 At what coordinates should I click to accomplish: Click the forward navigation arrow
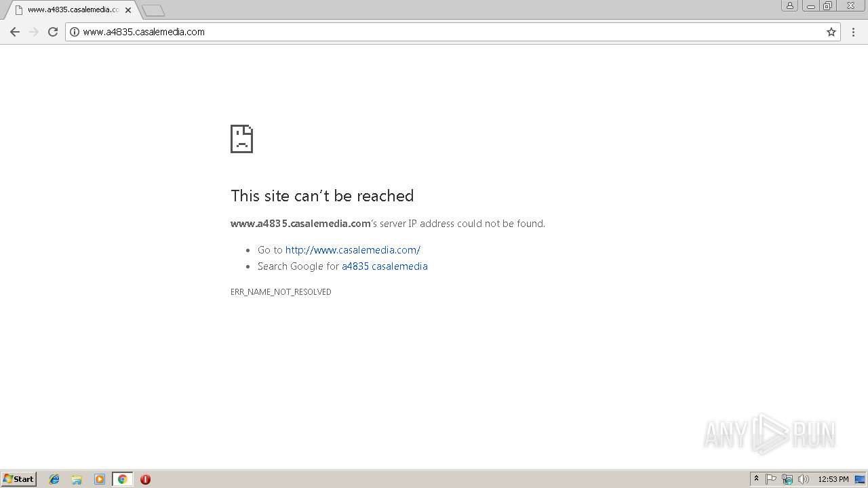(x=34, y=32)
